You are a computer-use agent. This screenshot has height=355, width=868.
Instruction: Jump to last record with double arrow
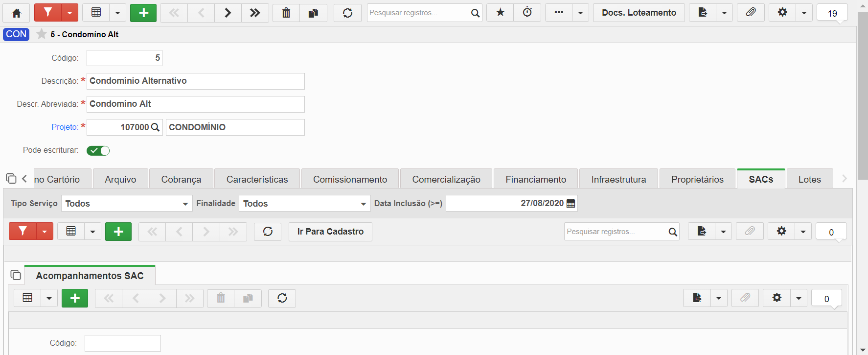[x=255, y=13]
